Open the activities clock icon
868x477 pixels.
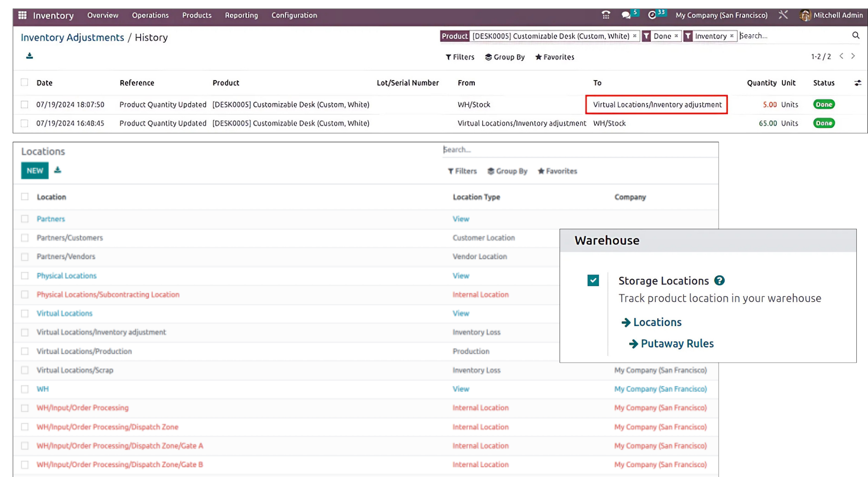[x=652, y=15]
